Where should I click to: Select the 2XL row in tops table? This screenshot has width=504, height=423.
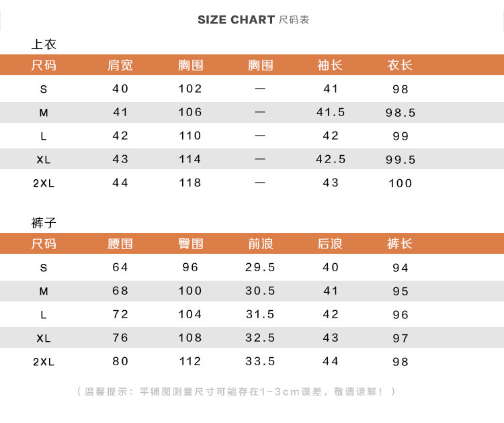pyautogui.click(x=252, y=183)
